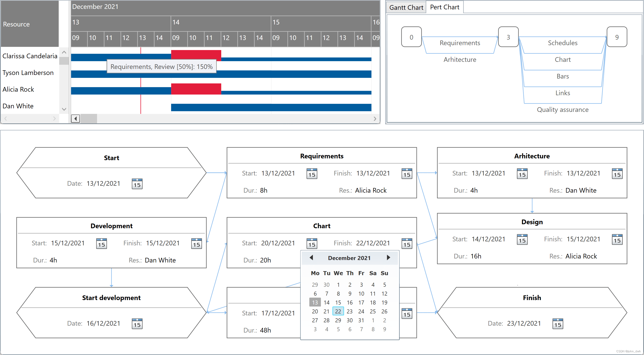Switch to the Pert Chart tab
Viewport: 644px width, 355px height.
click(443, 6)
